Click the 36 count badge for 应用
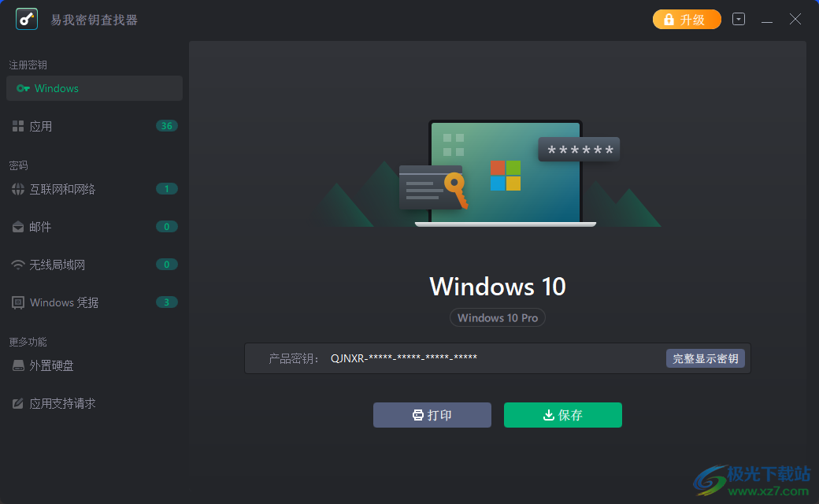Screen dimensions: 819x504 point(167,126)
